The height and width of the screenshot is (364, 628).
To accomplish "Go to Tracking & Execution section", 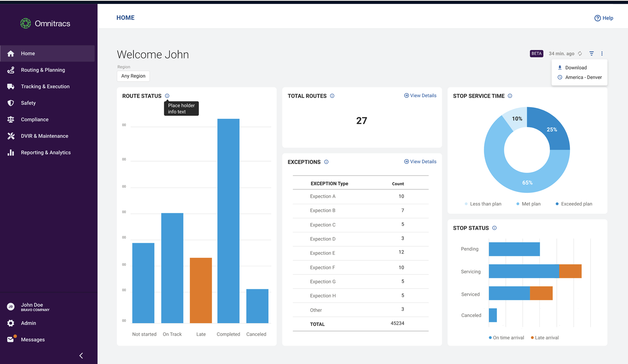I will (45, 87).
